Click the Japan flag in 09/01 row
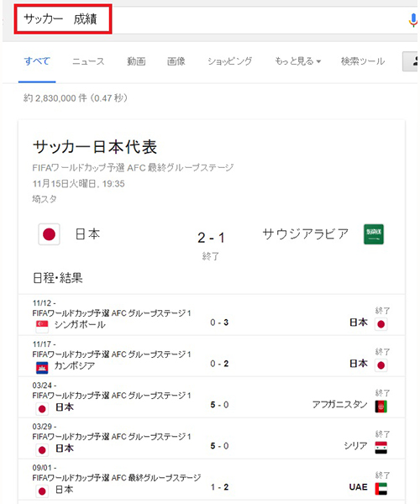Screen dimensions: 420x504 point(42,491)
